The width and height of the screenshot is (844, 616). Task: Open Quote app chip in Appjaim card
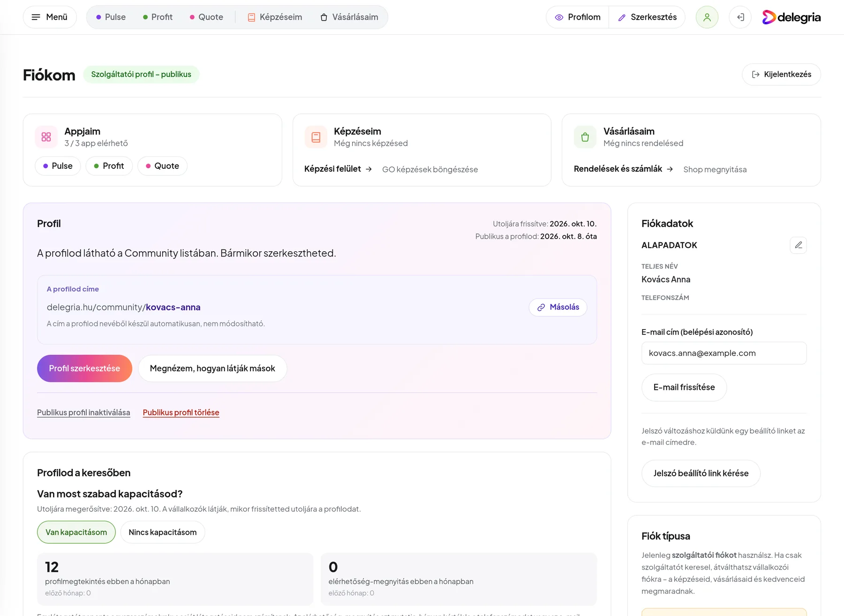pos(162,166)
